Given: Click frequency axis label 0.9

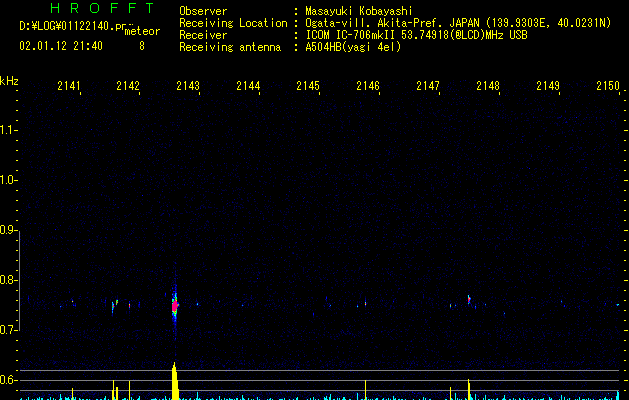Looking at the screenshot, I should [x=8, y=230].
